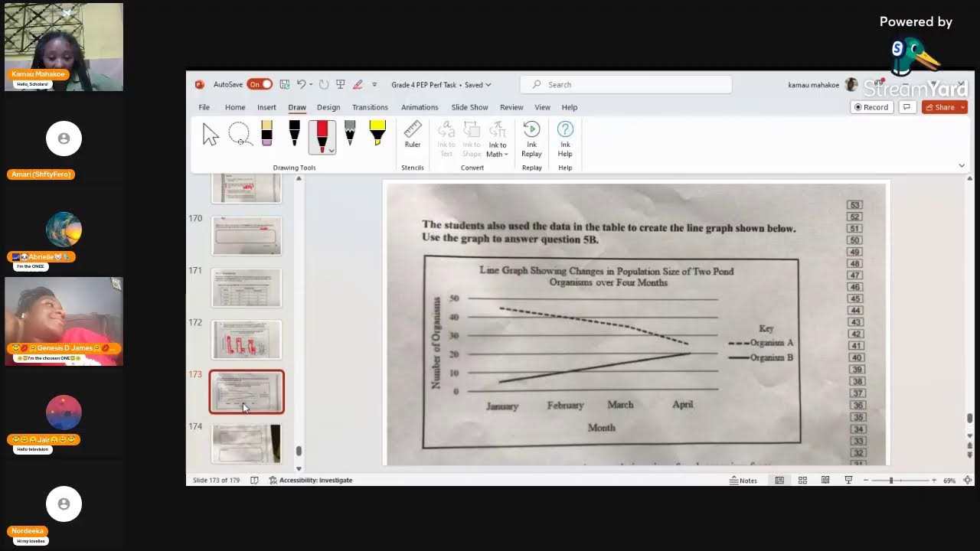
Task: Switch to Slide Sorter view
Action: coord(802,481)
